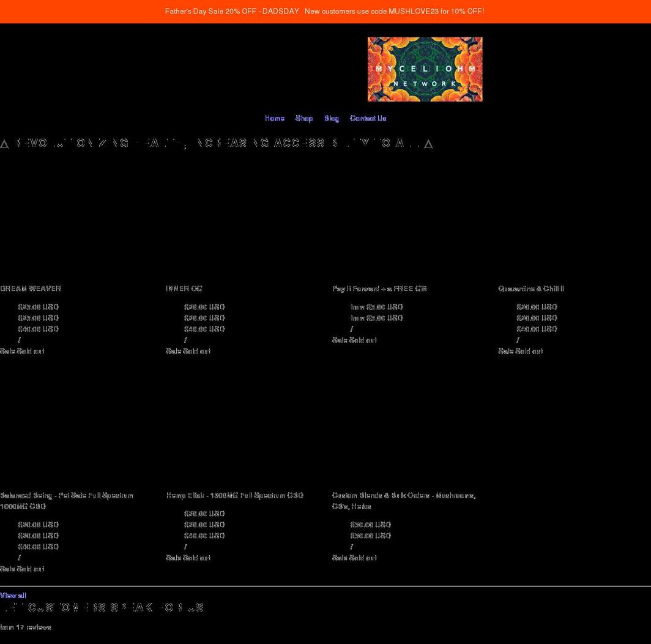Viewport: 651px width, 644px height.
Task: Click DREAM WEAVER's Sale Sold out label
Action: pyautogui.click(x=22, y=351)
